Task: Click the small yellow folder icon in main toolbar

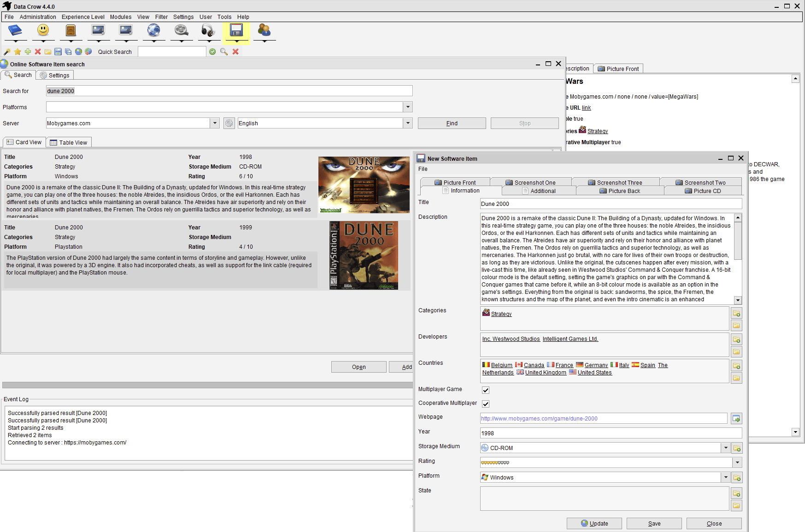Action: (48, 52)
